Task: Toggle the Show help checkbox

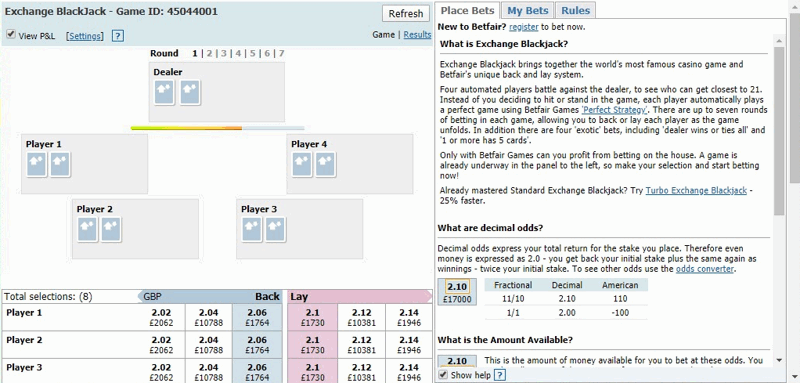Action: [443, 375]
